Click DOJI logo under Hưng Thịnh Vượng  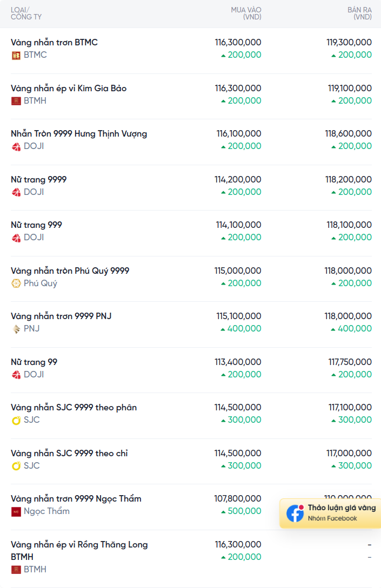click(x=16, y=147)
